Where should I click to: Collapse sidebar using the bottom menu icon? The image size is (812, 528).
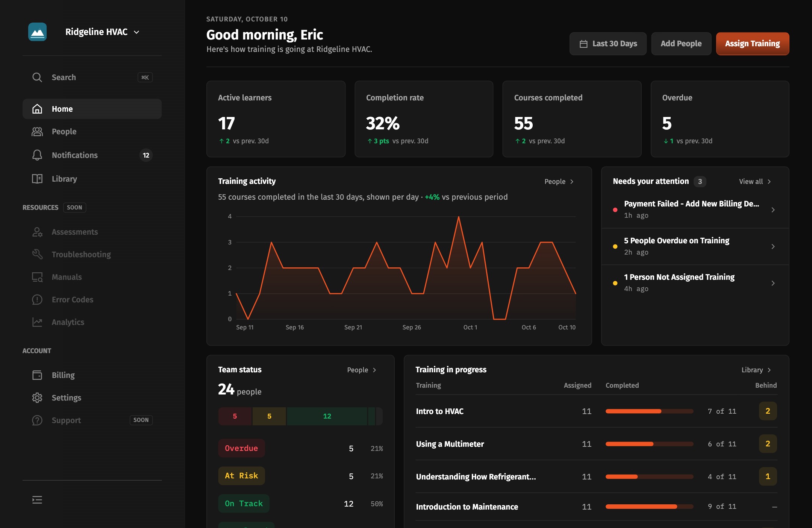click(37, 500)
